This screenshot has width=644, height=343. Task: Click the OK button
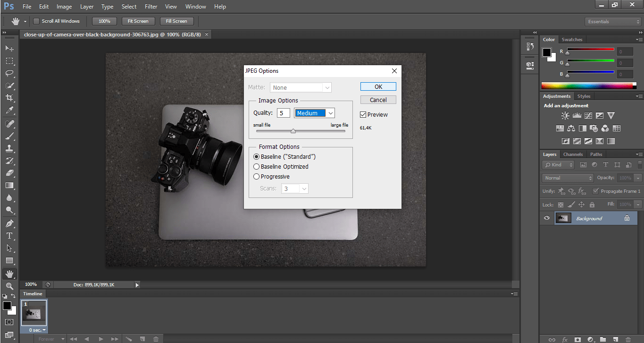tap(378, 86)
